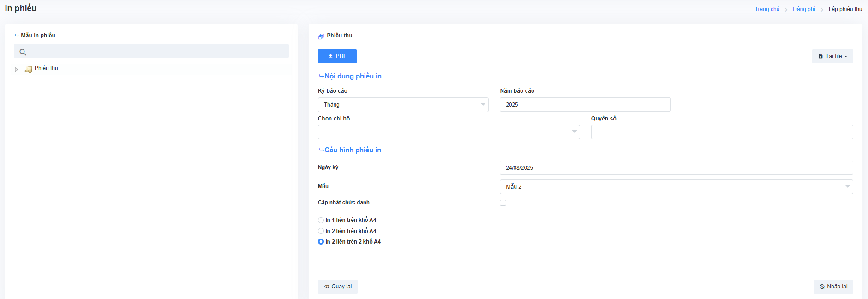
Task: Open the Chọn chi bộ dropdown
Action: click(x=448, y=132)
